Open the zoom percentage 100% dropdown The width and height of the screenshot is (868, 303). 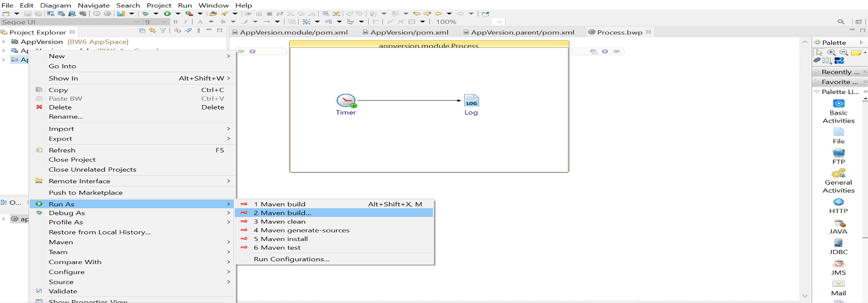(499, 22)
